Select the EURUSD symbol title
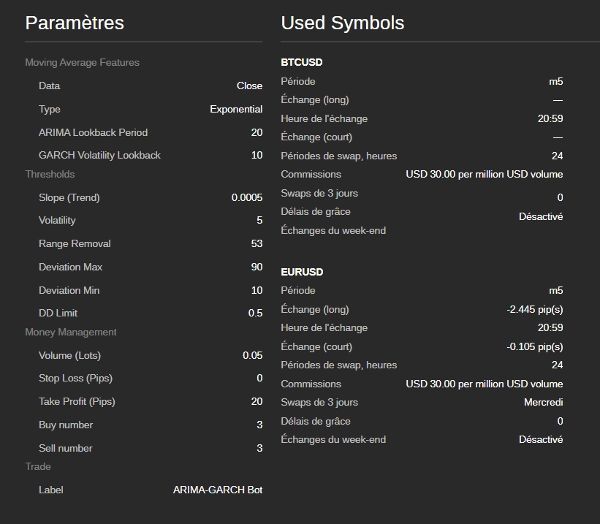 point(302,272)
